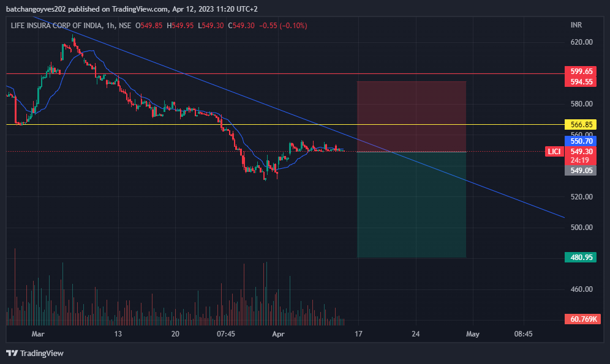Click the LICI symbol price tag
Screen dimensions: 610x364
[x=554, y=152]
